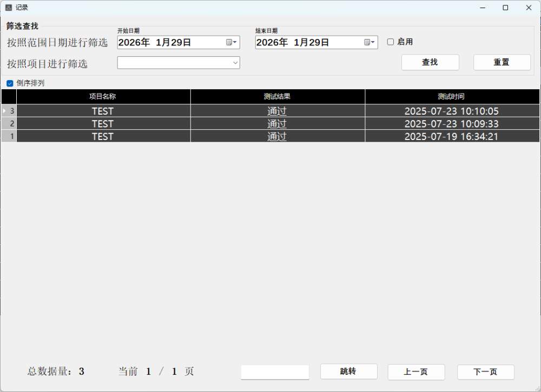This screenshot has width=541, height=392.
Task: Select row 2 via its row header
Action: click(9, 124)
